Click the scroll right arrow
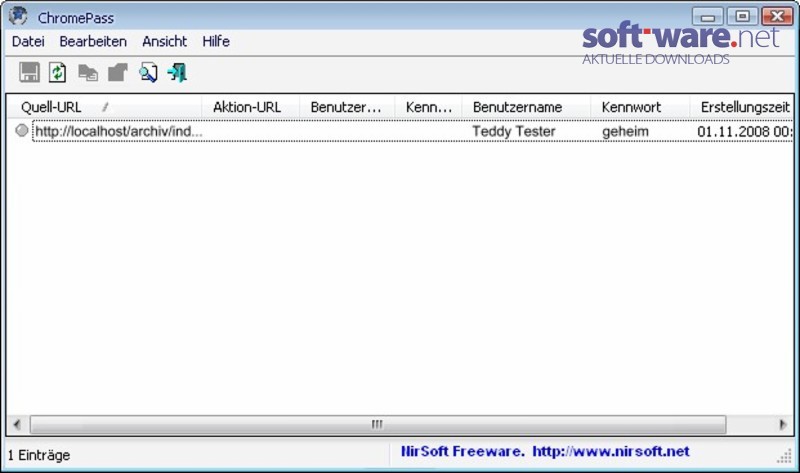Image resolution: width=800 pixels, height=473 pixels. [783, 425]
